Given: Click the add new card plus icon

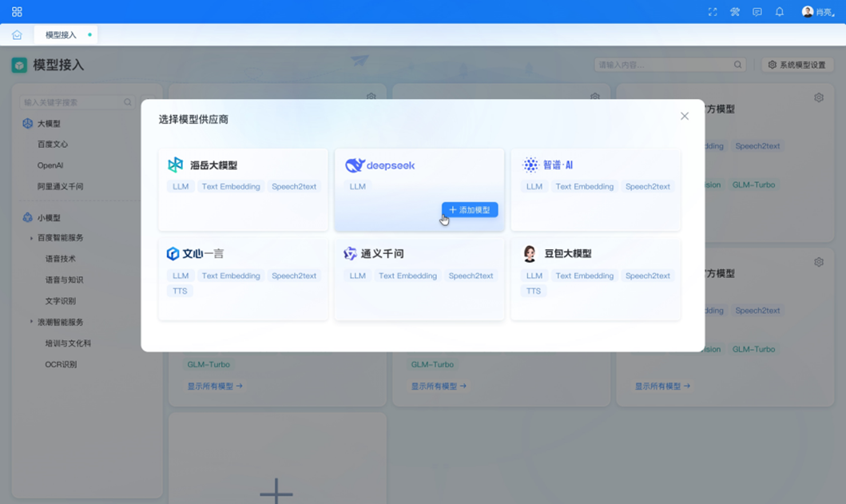Looking at the screenshot, I should [x=276, y=492].
